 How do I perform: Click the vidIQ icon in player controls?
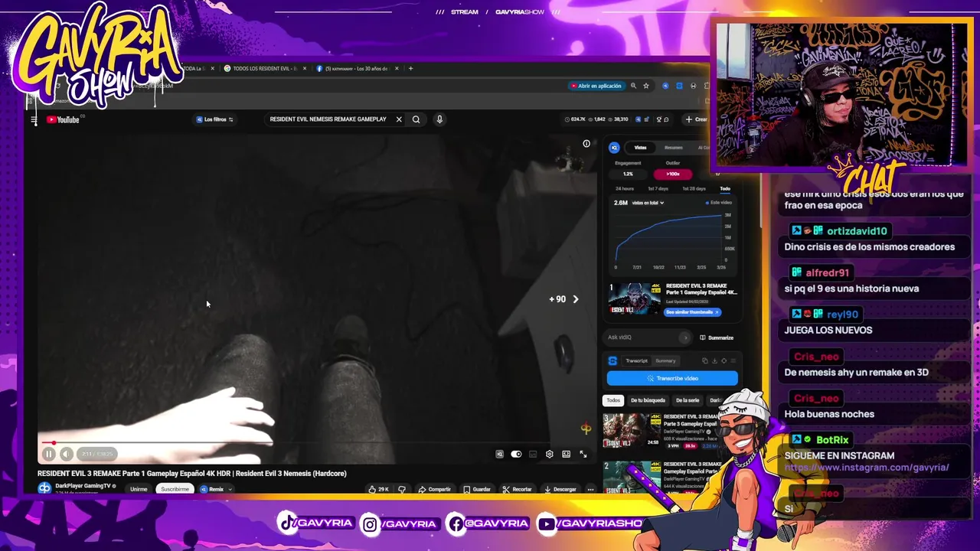coord(499,455)
